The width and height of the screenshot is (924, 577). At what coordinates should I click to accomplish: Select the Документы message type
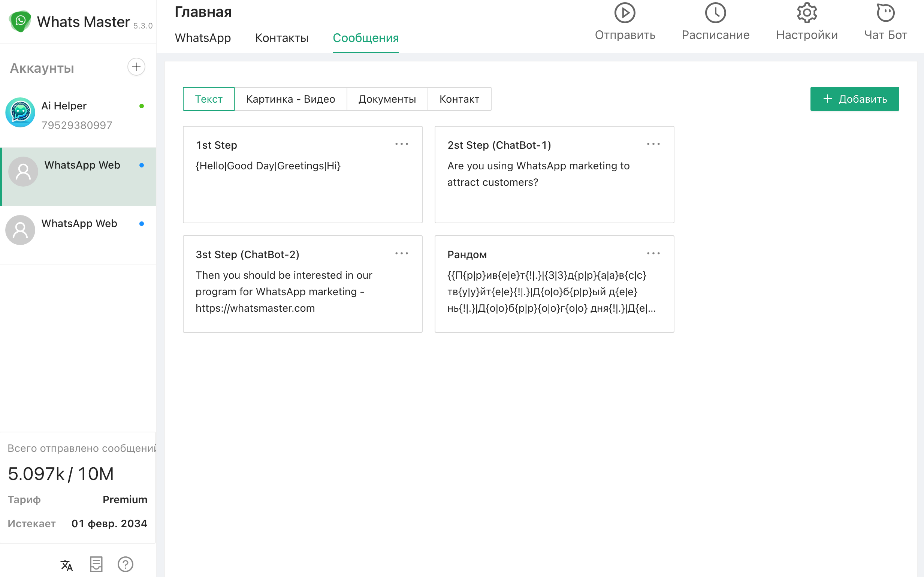click(387, 99)
